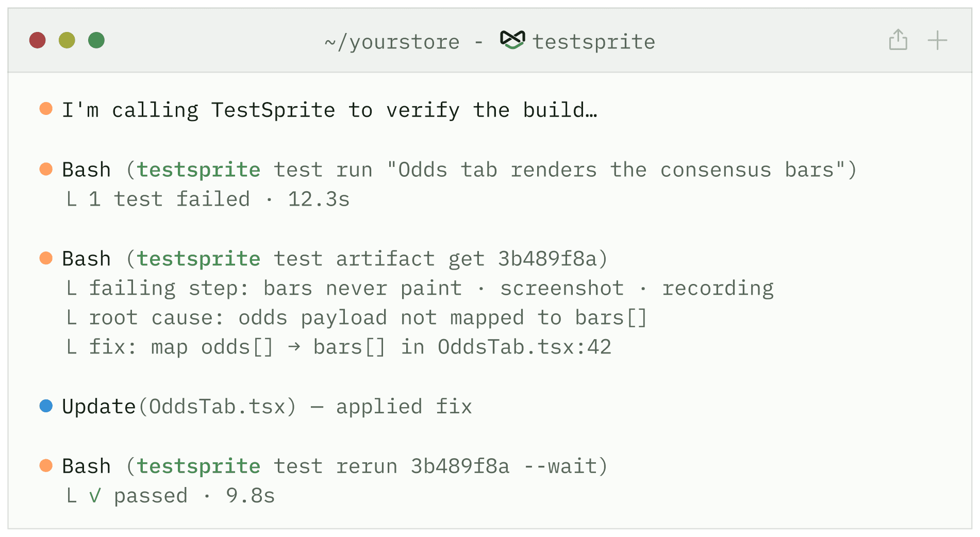This screenshot has width=980, height=537.
Task: Click green testsprite in artifact get command
Action: [x=199, y=259]
